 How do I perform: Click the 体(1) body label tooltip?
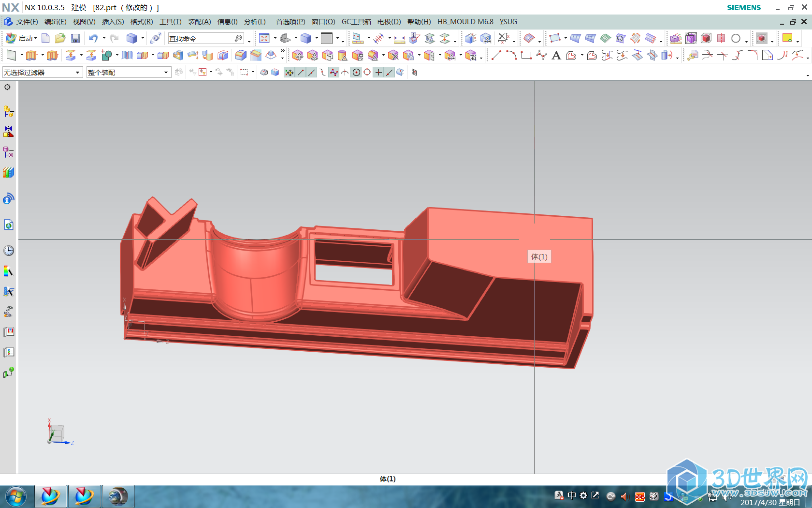(x=539, y=257)
